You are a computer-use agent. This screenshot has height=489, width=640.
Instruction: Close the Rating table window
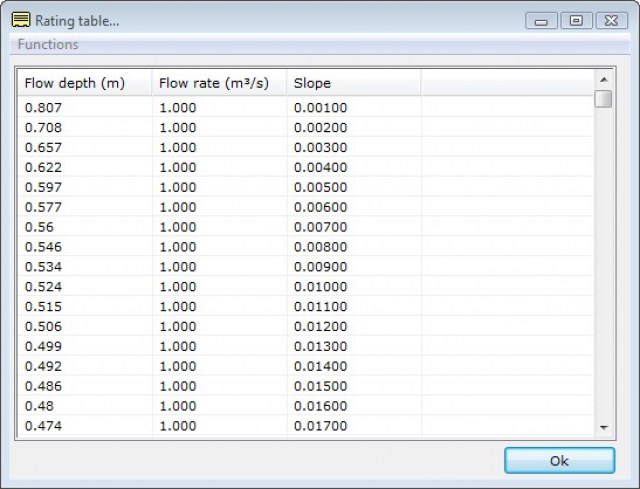pyautogui.click(x=609, y=20)
